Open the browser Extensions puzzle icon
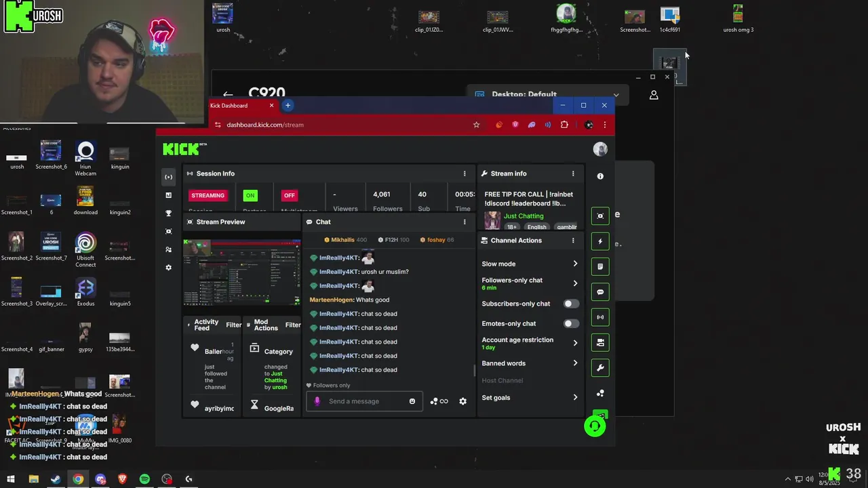The width and height of the screenshot is (868, 488). point(564,125)
